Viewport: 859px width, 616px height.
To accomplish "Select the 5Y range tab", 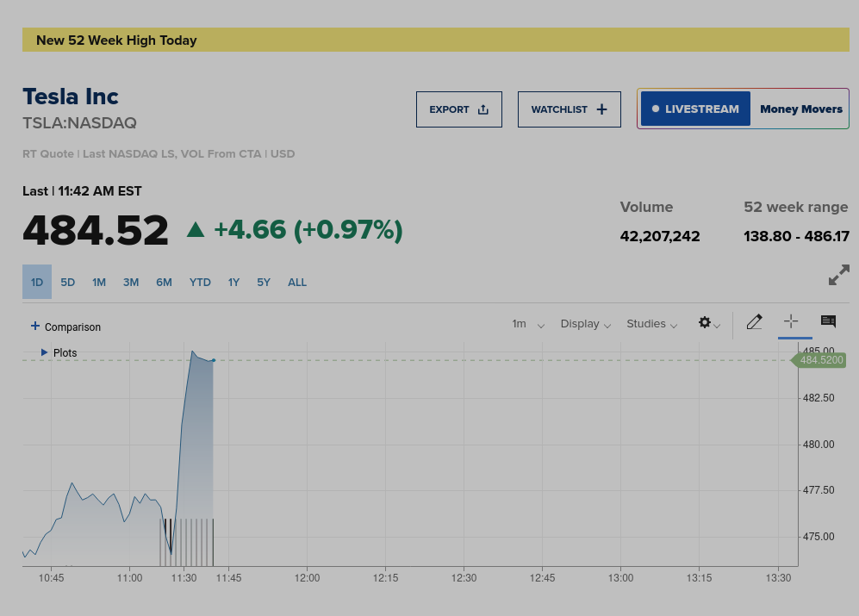I will pos(264,283).
